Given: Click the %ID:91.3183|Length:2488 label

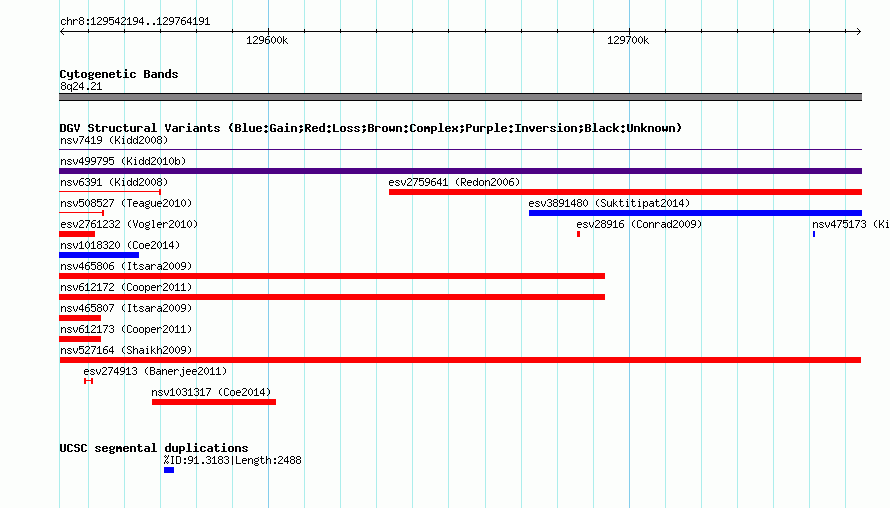Looking at the screenshot, I should (x=233, y=460).
